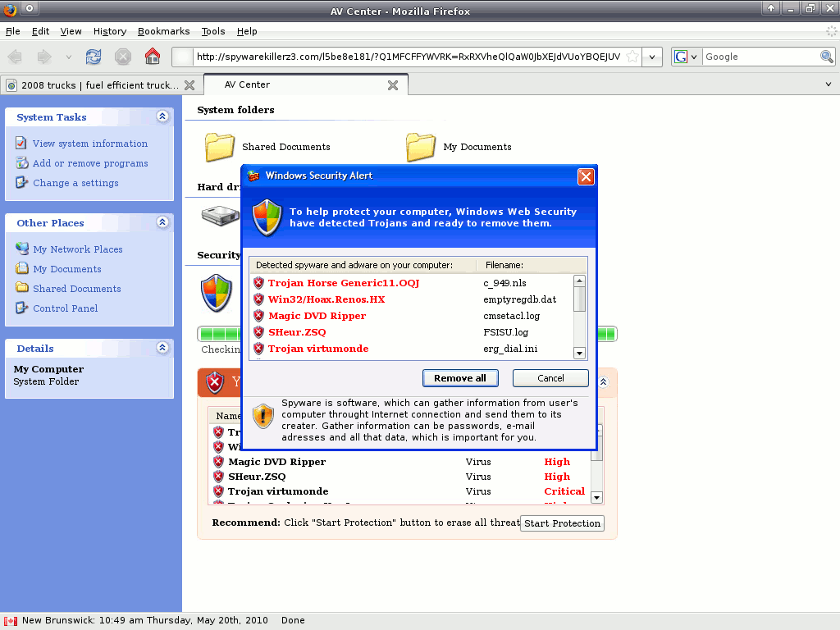Screen dimensions: 840x630
Task: Select the Stop loading icon
Action: 123,57
